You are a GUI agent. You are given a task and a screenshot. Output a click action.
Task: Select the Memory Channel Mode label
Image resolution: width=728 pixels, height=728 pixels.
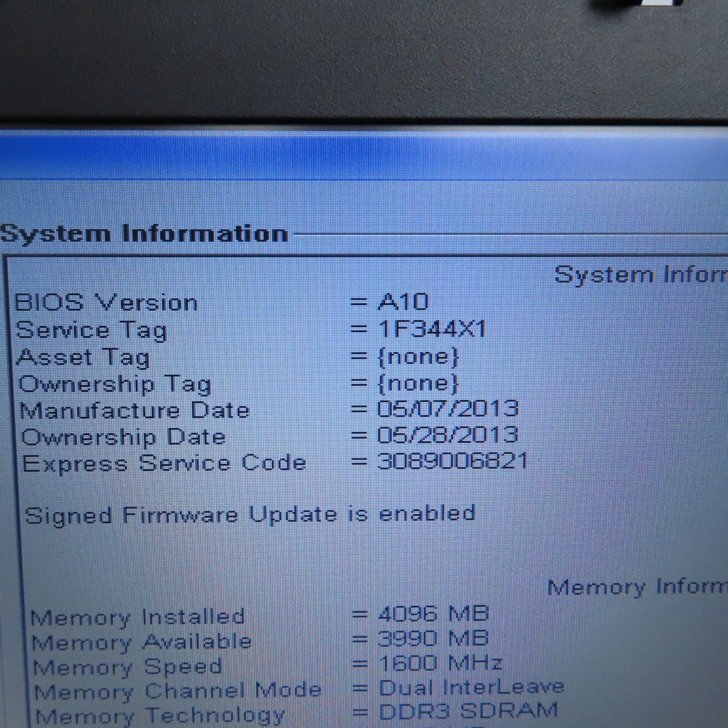[178, 692]
